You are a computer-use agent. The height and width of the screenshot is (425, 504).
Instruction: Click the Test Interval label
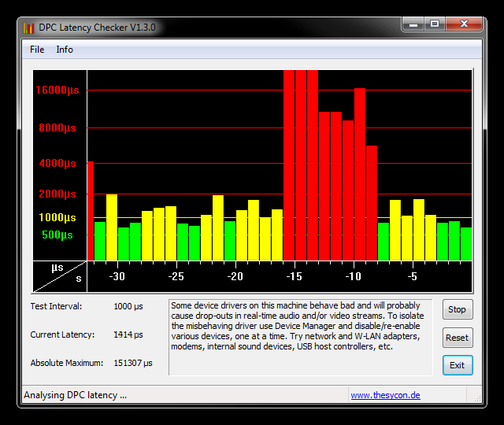point(56,306)
